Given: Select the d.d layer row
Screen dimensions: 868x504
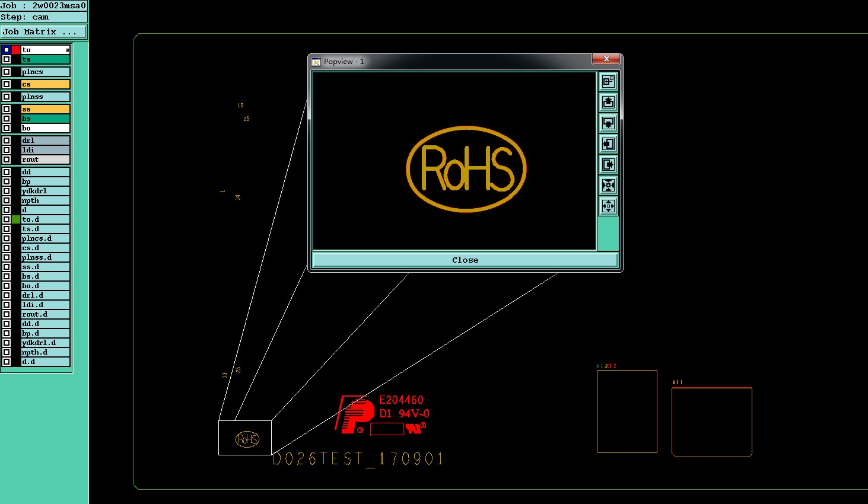Looking at the screenshot, I should tap(46, 362).
